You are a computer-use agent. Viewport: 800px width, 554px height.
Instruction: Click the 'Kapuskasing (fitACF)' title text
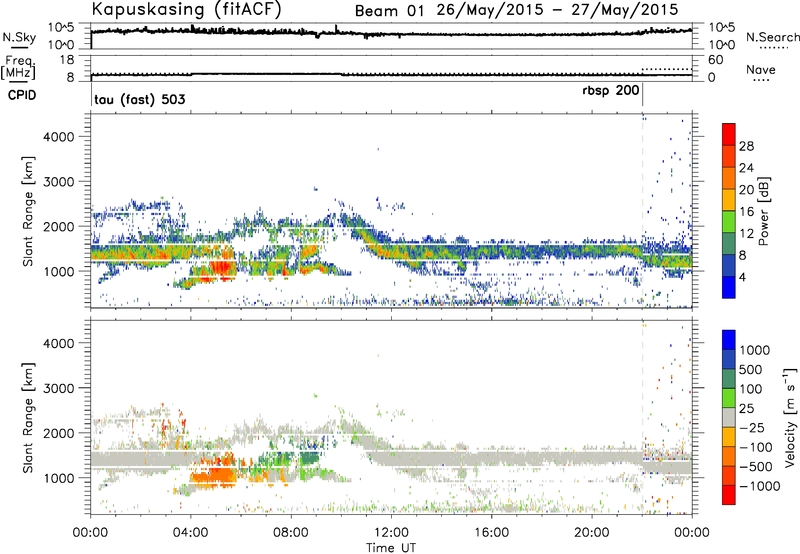(186, 9)
